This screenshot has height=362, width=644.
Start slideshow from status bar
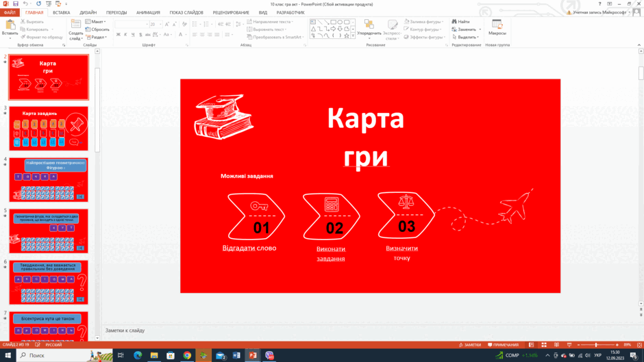coord(569,345)
